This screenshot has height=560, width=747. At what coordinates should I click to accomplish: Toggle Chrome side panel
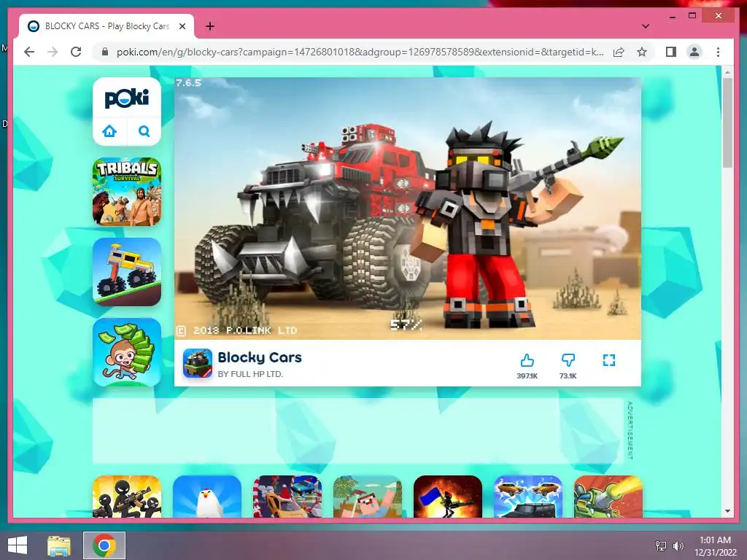pos(671,52)
